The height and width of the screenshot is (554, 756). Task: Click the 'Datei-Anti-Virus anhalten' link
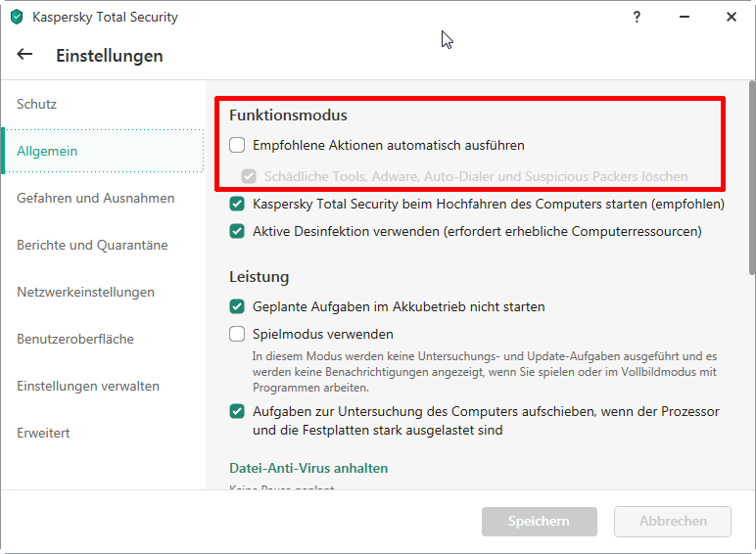308,468
